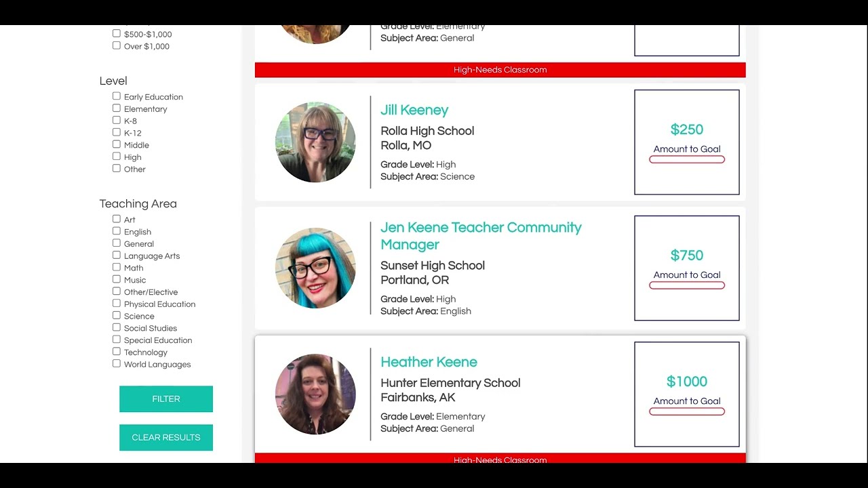Tick the Elementary level checkbox
The image size is (868, 488).
(x=117, y=108)
